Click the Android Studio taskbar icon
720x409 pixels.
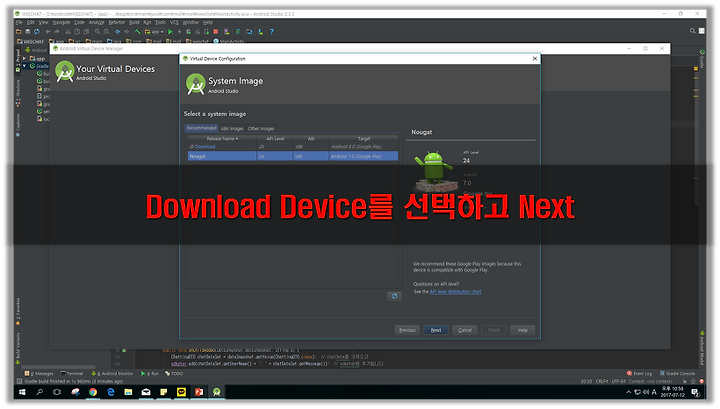tap(217, 392)
